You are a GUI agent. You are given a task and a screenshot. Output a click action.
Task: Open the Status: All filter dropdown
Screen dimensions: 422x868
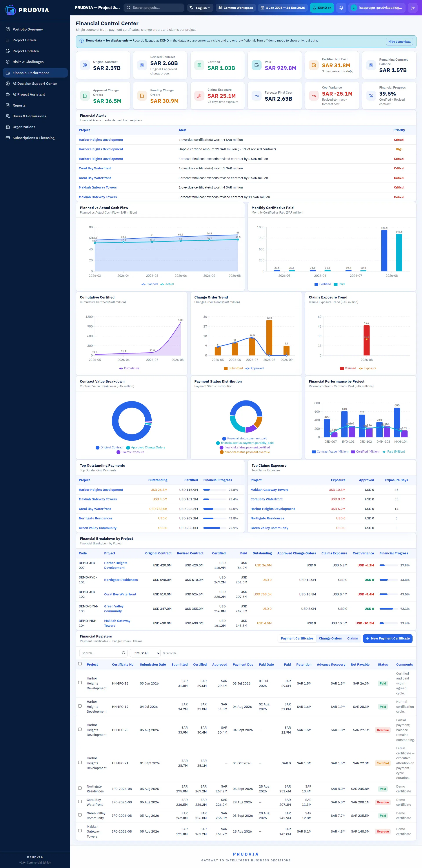145,653
